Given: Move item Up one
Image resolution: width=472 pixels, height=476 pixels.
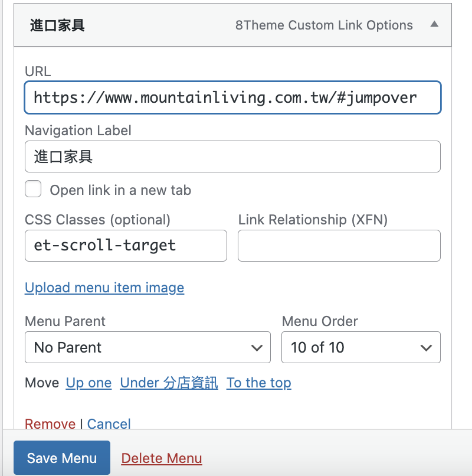Looking at the screenshot, I should click(88, 383).
